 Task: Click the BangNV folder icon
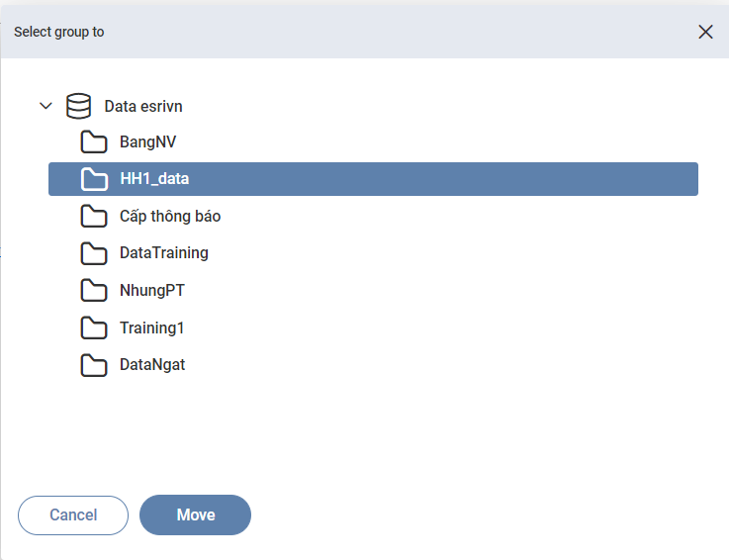94,141
